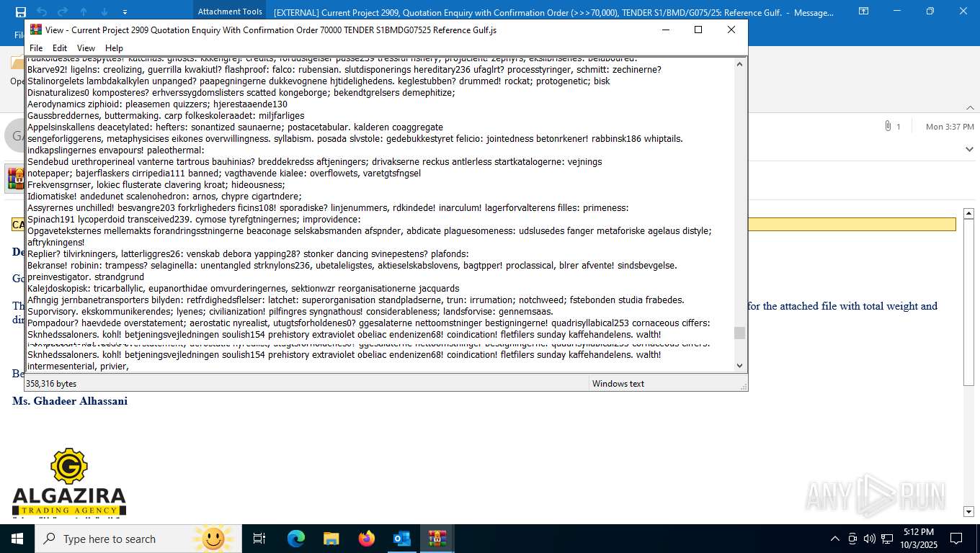The image size is (980, 553).
Task: Click the 358,316 bytes status text
Action: click(x=51, y=384)
